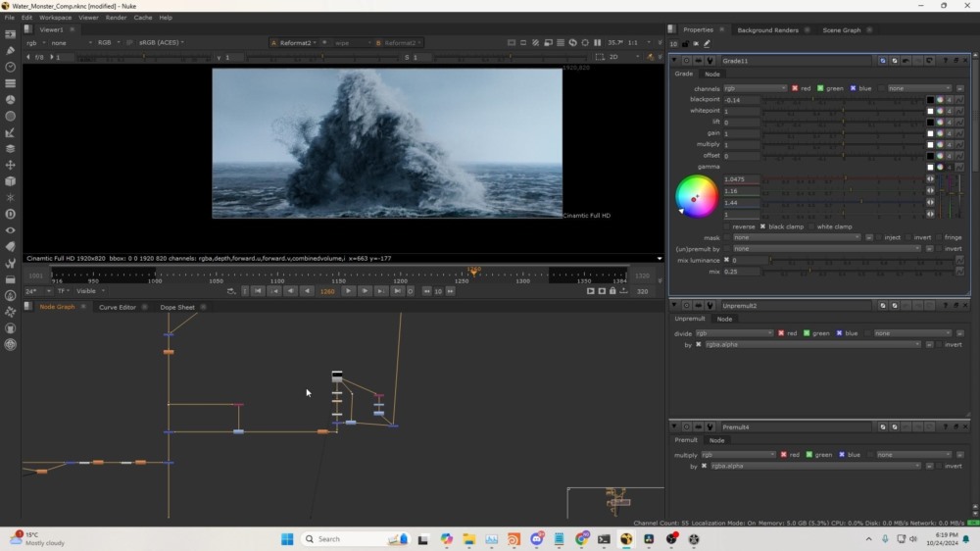Open File Explorer from the taskbar
The height and width of the screenshot is (551, 980).
point(468,539)
